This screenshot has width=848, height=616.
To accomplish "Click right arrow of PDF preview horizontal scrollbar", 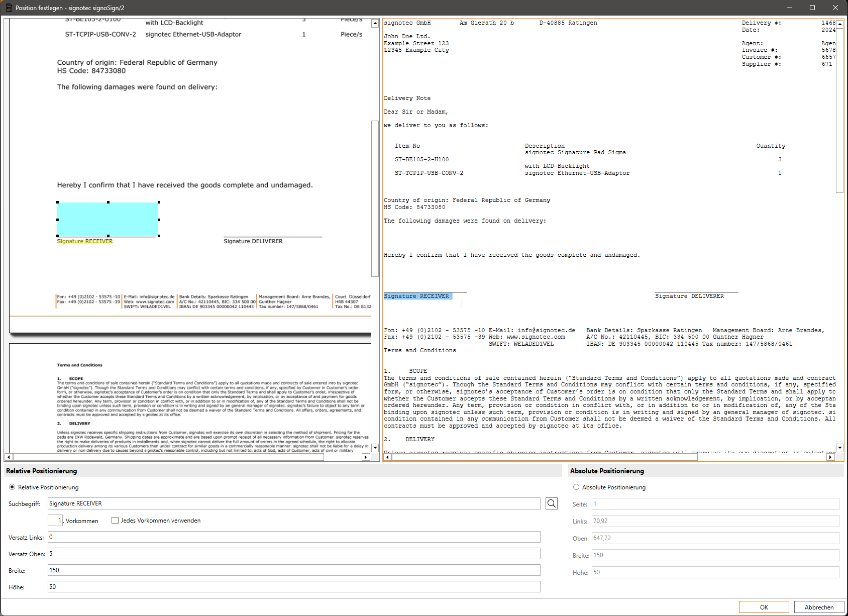I will click(x=366, y=457).
